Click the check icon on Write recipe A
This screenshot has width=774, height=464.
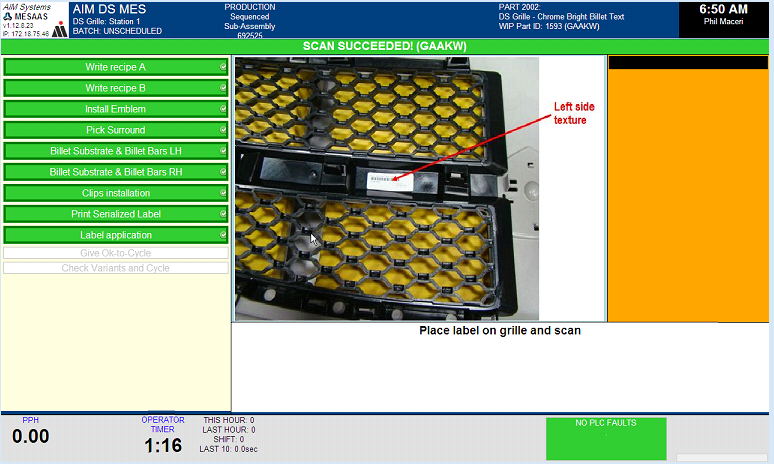tap(223, 67)
